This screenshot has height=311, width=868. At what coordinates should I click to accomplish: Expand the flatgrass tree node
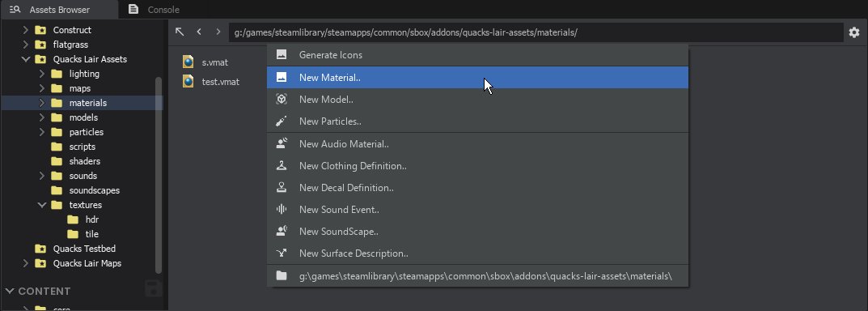(25, 45)
